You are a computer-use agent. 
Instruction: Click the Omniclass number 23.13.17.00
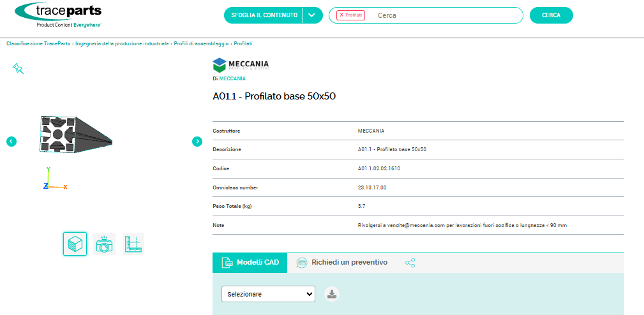pyautogui.click(x=372, y=187)
